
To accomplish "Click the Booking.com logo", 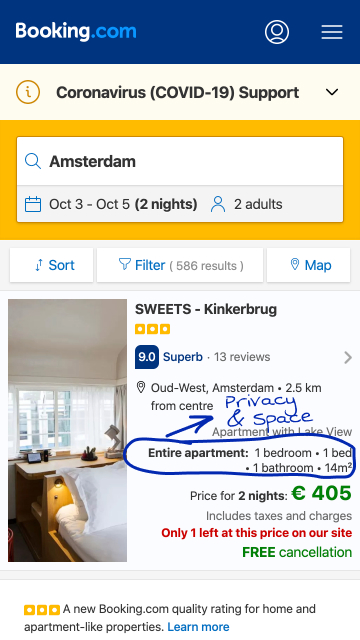I will 76,31.
